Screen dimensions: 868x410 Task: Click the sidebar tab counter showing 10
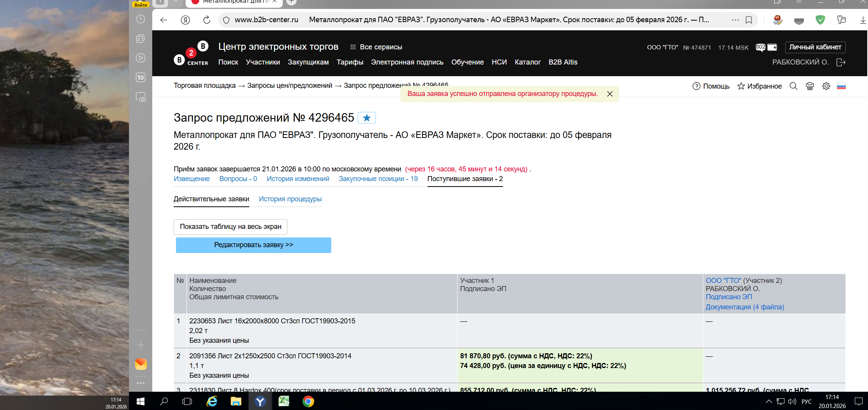click(141, 77)
